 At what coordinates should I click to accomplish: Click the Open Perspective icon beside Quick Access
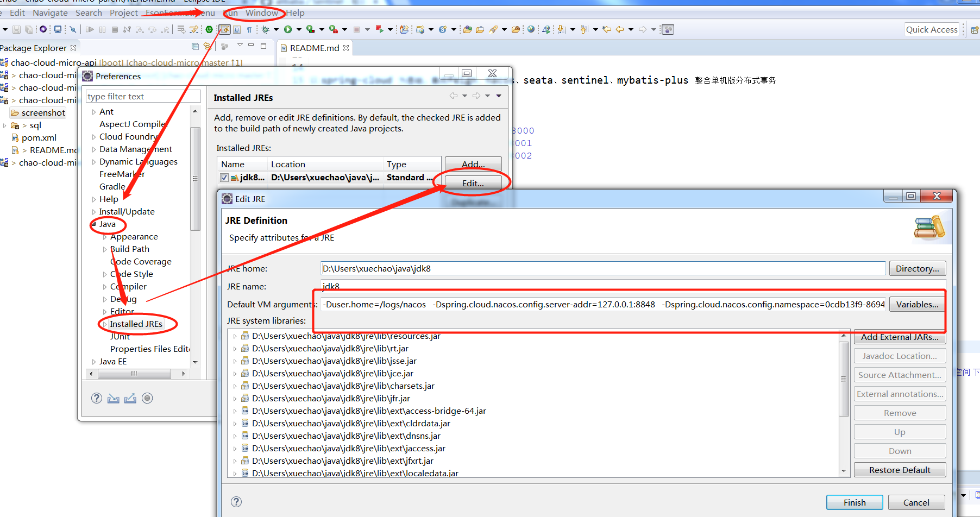coord(975,30)
